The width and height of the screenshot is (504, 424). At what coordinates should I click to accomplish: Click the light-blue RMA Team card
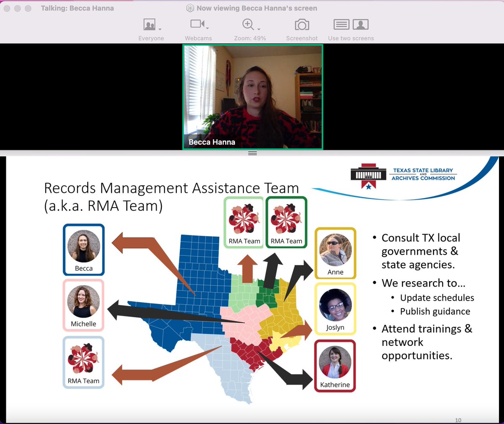83,362
